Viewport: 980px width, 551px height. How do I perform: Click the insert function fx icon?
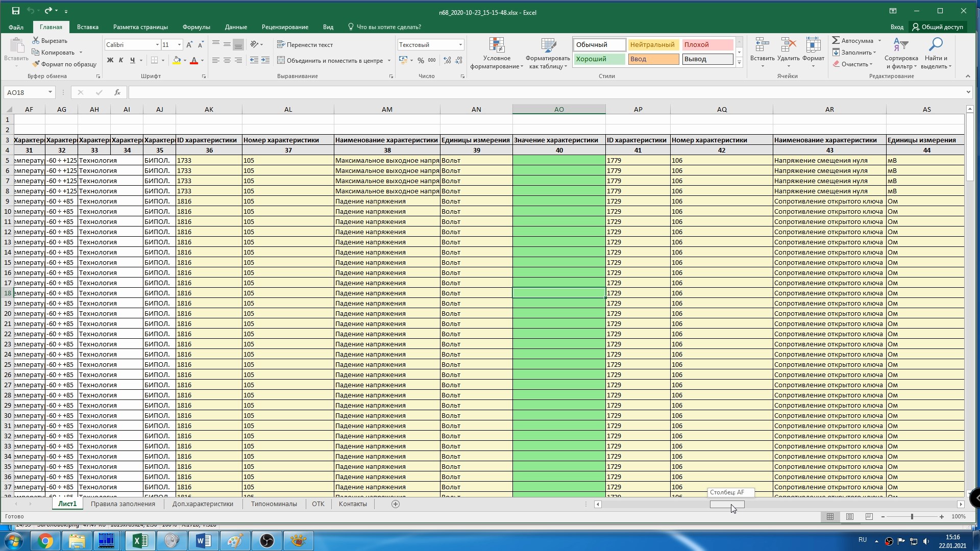click(x=117, y=92)
